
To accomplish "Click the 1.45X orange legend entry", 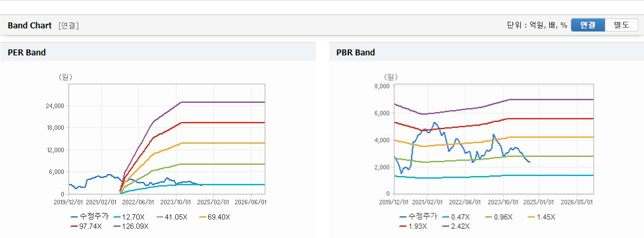I will 542,217.
